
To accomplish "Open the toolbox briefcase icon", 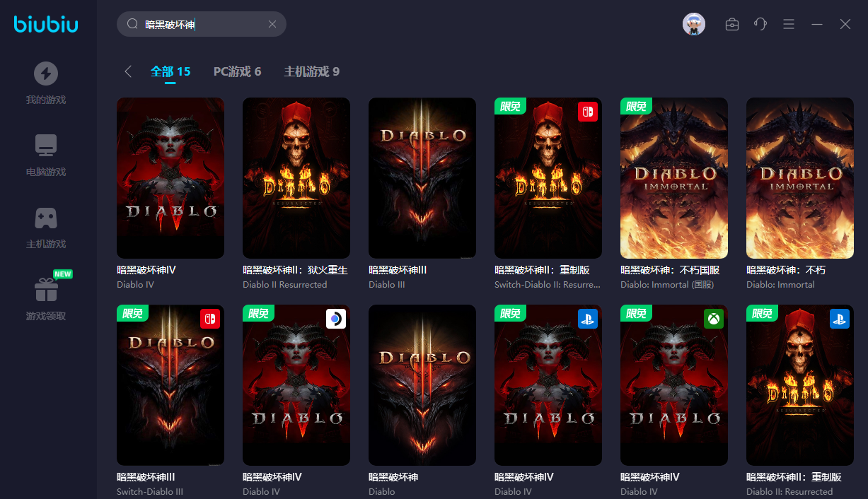I will coord(732,24).
